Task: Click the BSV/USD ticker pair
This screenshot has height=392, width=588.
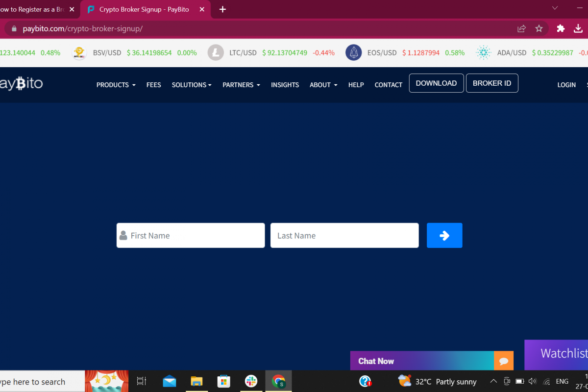Action: 107,52
